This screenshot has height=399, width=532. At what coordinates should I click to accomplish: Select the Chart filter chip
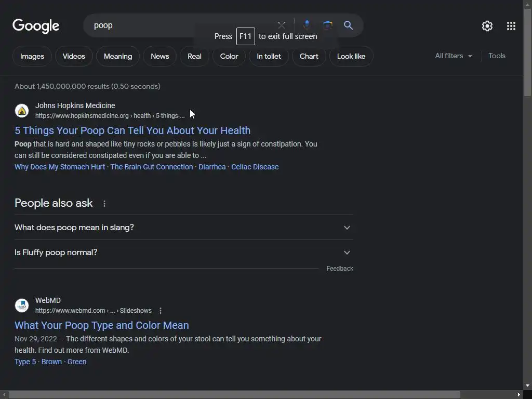[309, 56]
